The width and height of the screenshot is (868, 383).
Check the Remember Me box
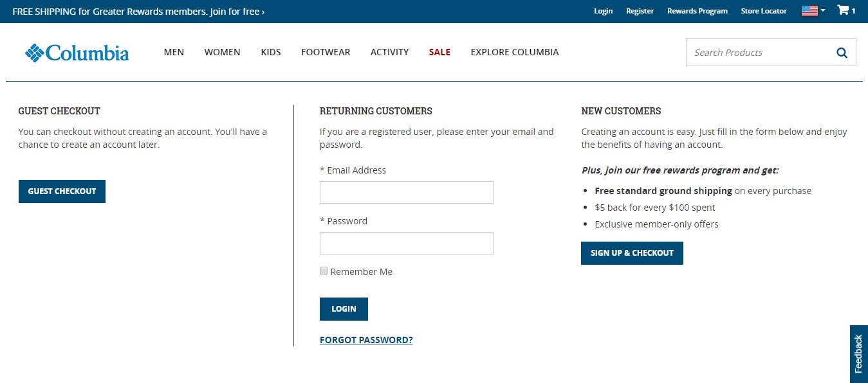[324, 271]
